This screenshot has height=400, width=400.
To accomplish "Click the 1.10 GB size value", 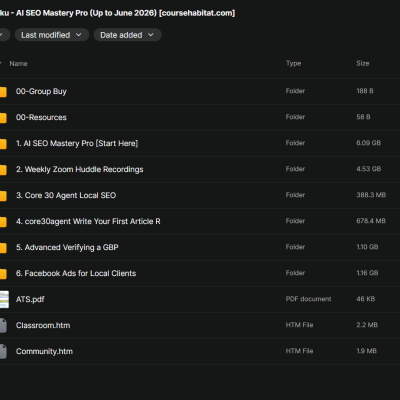I will [367, 247].
